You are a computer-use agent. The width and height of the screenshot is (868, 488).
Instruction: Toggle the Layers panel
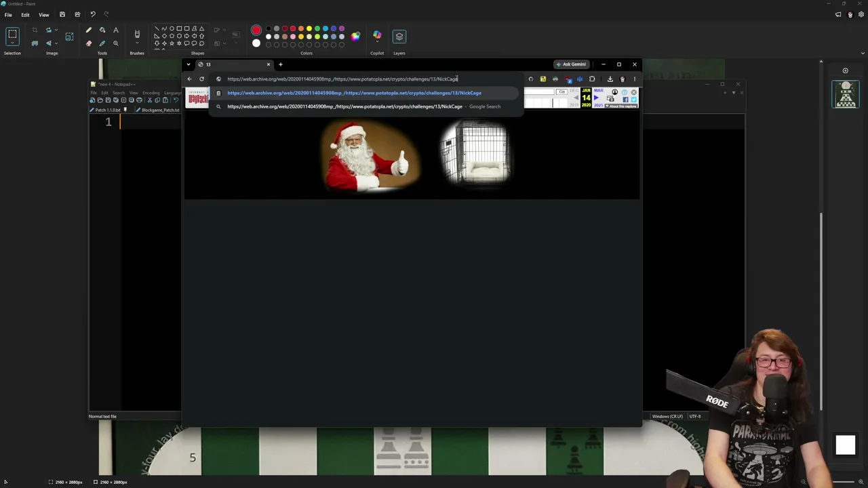[x=399, y=37]
